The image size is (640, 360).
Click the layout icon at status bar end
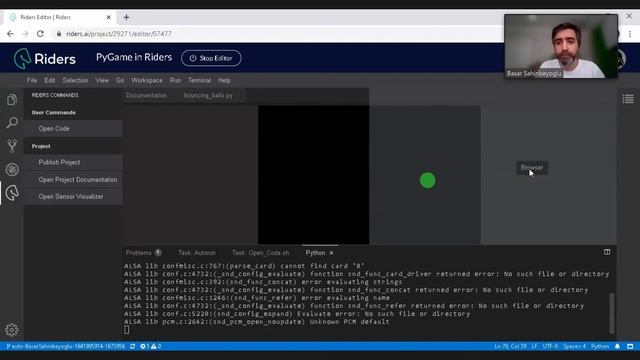click(x=630, y=346)
